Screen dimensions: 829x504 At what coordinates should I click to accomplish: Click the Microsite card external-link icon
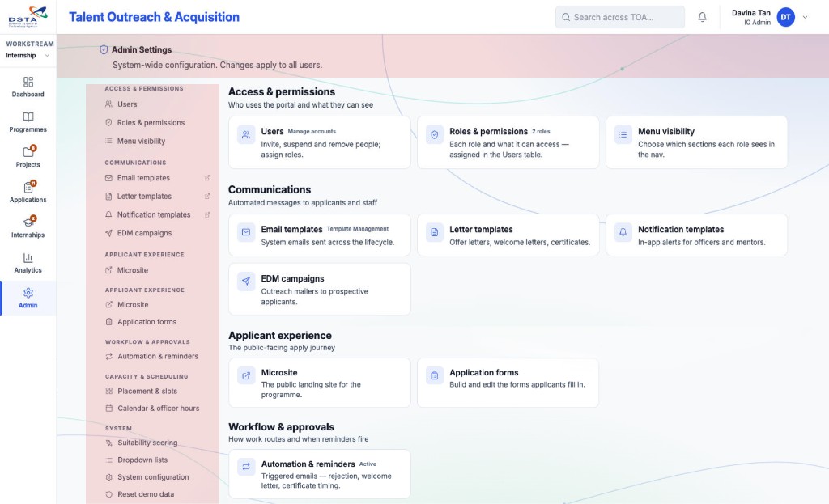pos(246,375)
